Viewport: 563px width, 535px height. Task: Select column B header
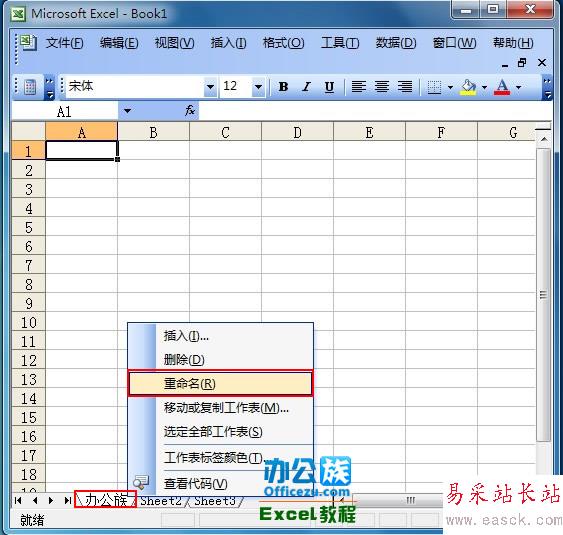(154, 132)
